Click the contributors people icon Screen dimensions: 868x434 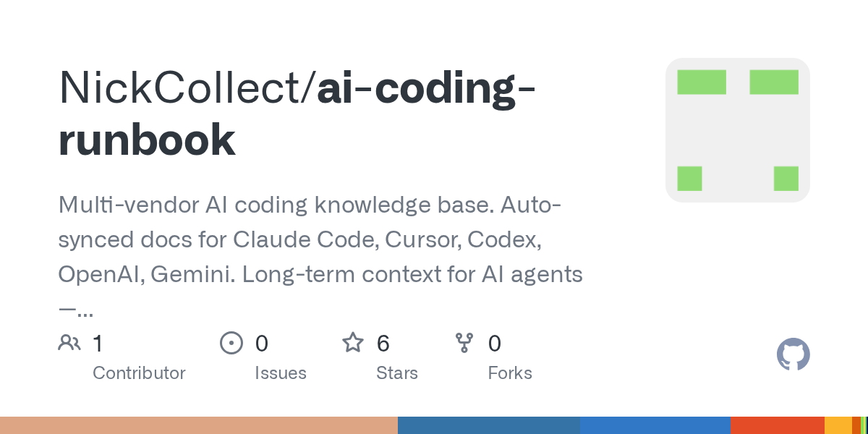pos(69,343)
